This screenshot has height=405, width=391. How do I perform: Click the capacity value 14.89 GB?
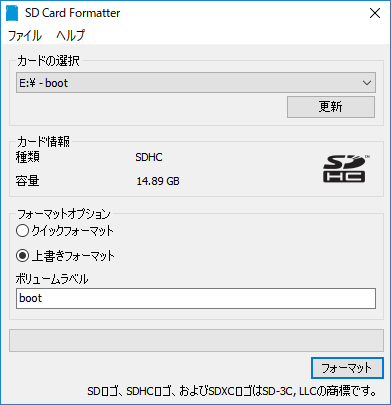tap(158, 181)
